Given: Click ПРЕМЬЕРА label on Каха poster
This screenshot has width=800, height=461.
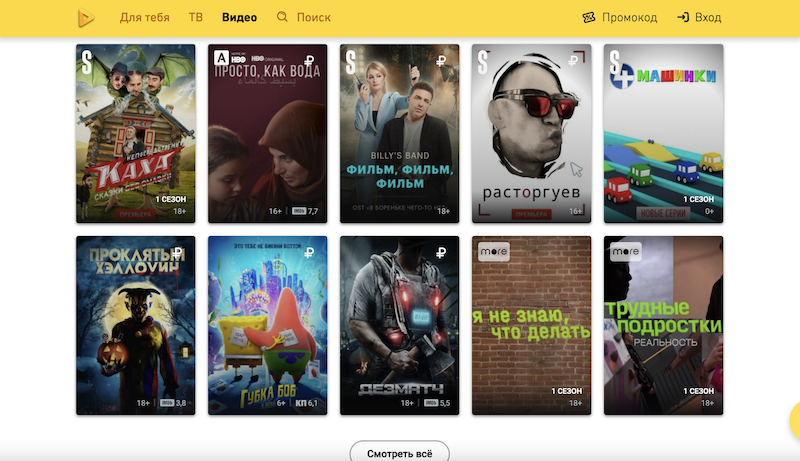Looking at the screenshot, I should (x=135, y=214).
